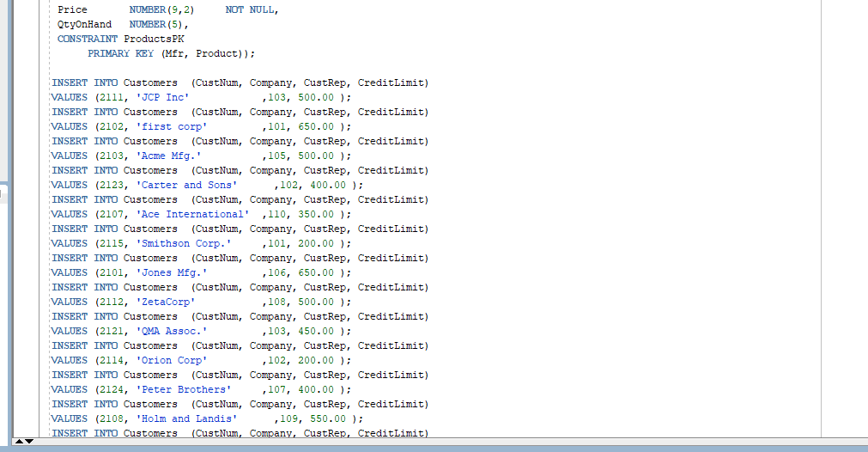
Task: Click the 'Smithson Corp.' string
Action: (184, 244)
